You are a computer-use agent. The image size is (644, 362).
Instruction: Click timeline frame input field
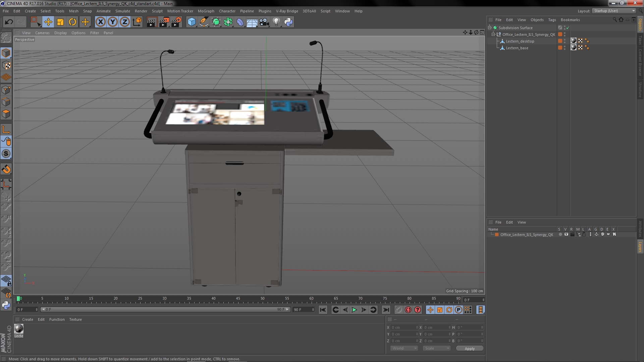(x=25, y=309)
